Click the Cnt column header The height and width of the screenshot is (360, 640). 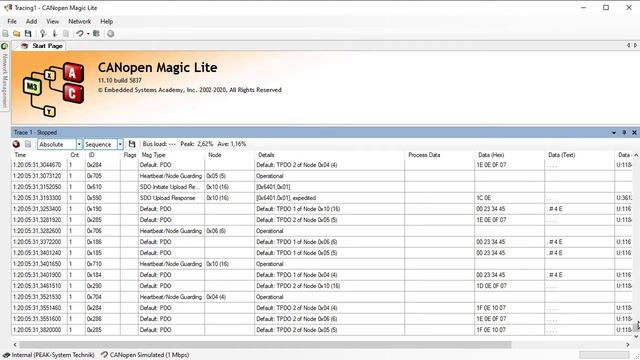76,155
